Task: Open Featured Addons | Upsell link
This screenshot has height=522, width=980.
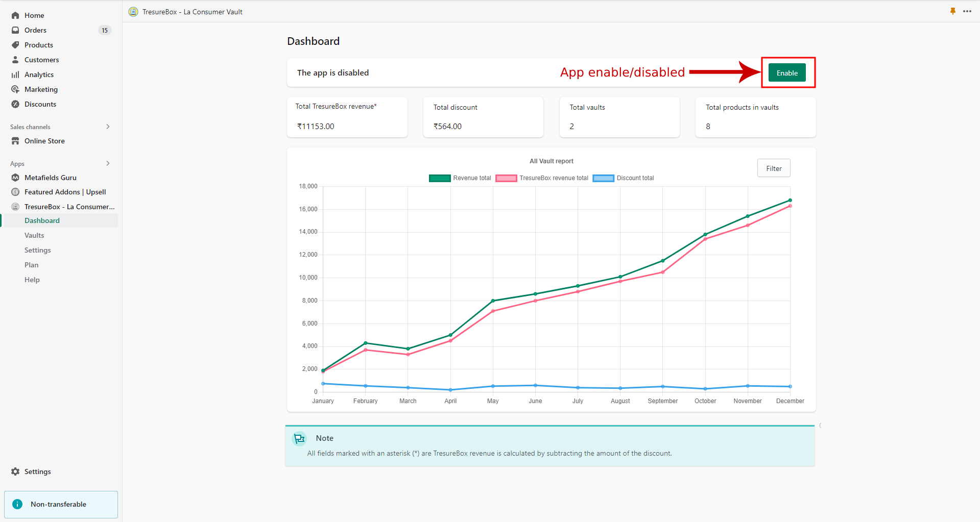Action: tap(65, 192)
